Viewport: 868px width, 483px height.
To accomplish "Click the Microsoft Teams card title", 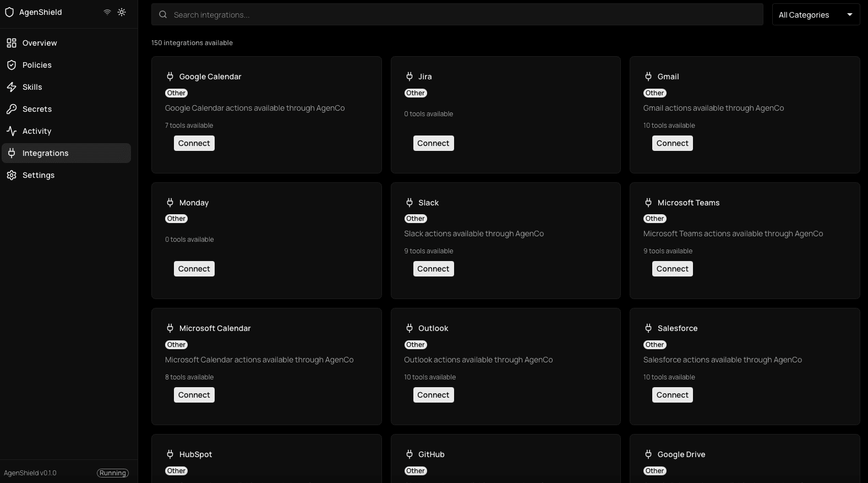I will pos(689,203).
